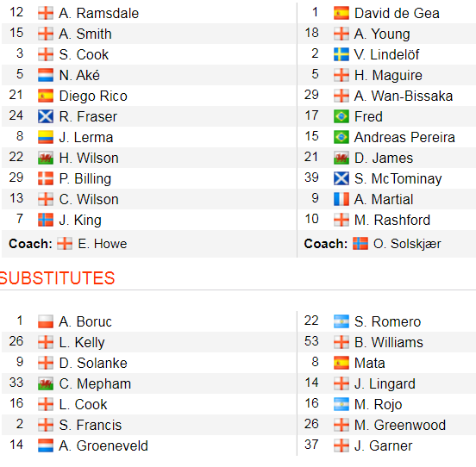Click substitute M. Greenwood's name
Image resolution: width=476 pixels, height=467 pixels.
tap(400, 425)
